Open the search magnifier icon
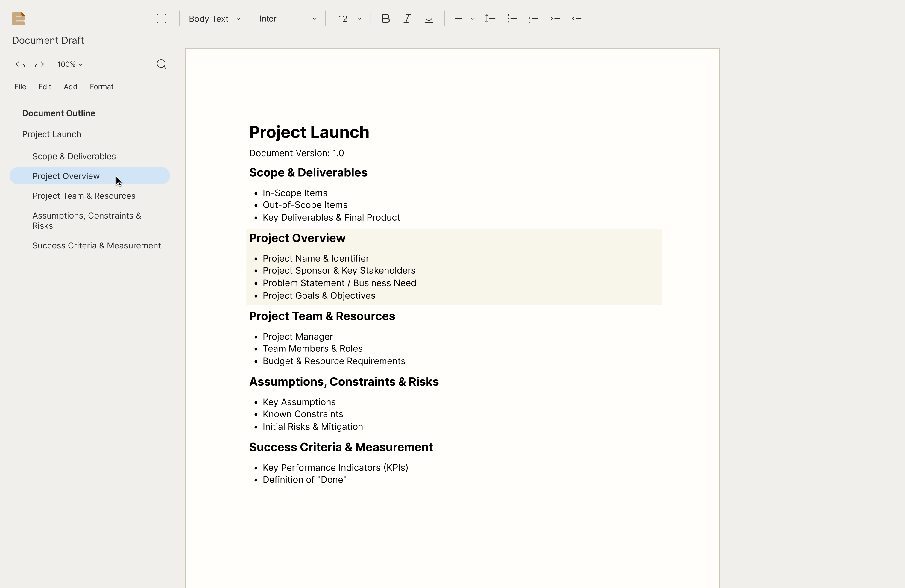 [162, 64]
